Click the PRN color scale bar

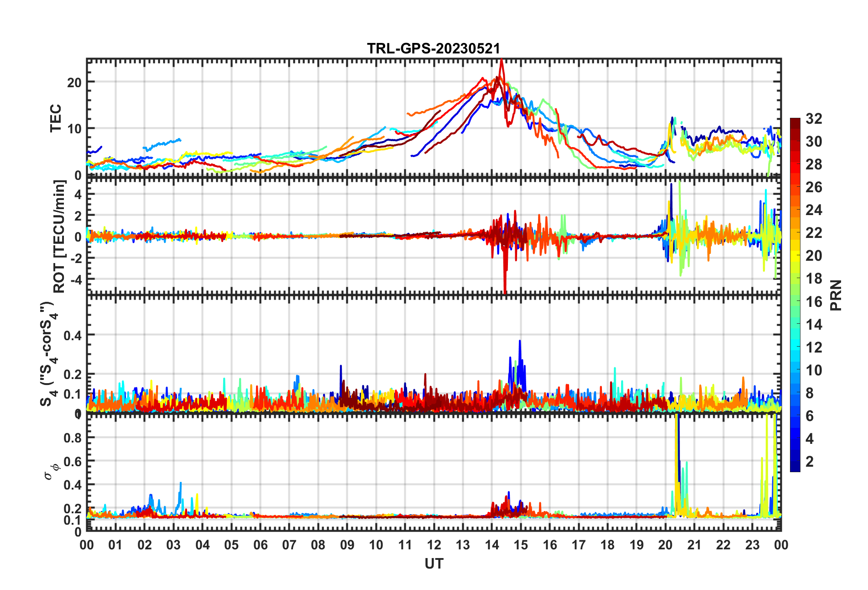click(795, 295)
